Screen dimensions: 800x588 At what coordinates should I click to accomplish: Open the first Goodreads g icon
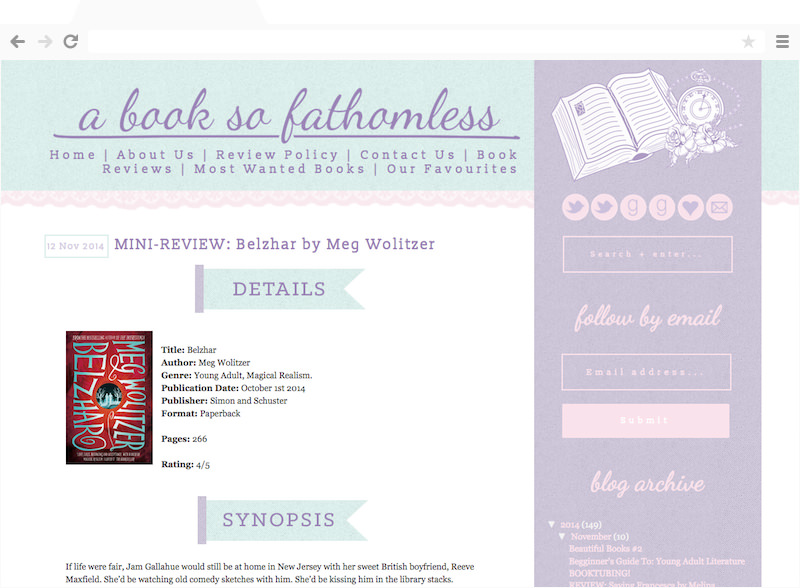pyautogui.click(x=633, y=207)
